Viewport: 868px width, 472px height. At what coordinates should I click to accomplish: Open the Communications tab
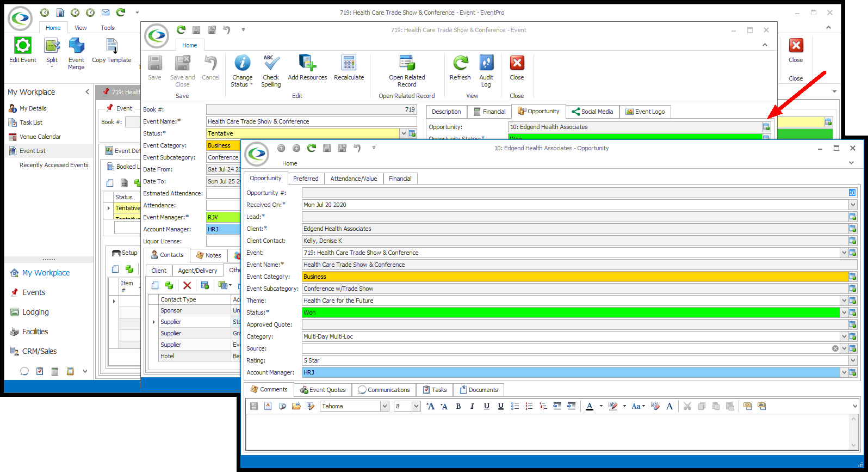(x=384, y=390)
